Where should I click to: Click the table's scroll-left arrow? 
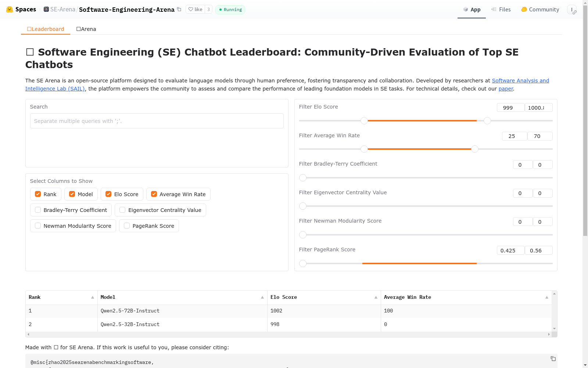click(28, 335)
